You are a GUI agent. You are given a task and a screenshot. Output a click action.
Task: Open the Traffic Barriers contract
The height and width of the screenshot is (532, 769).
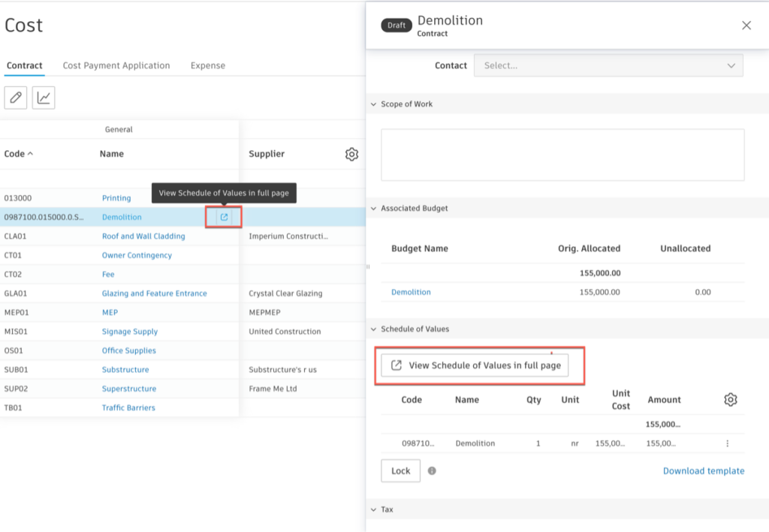(x=128, y=408)
